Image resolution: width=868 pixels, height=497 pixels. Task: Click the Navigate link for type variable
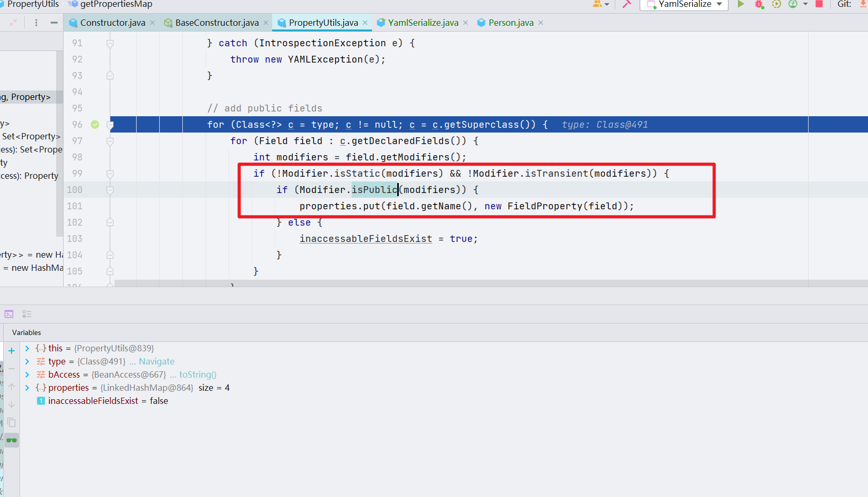click(156, 361)
